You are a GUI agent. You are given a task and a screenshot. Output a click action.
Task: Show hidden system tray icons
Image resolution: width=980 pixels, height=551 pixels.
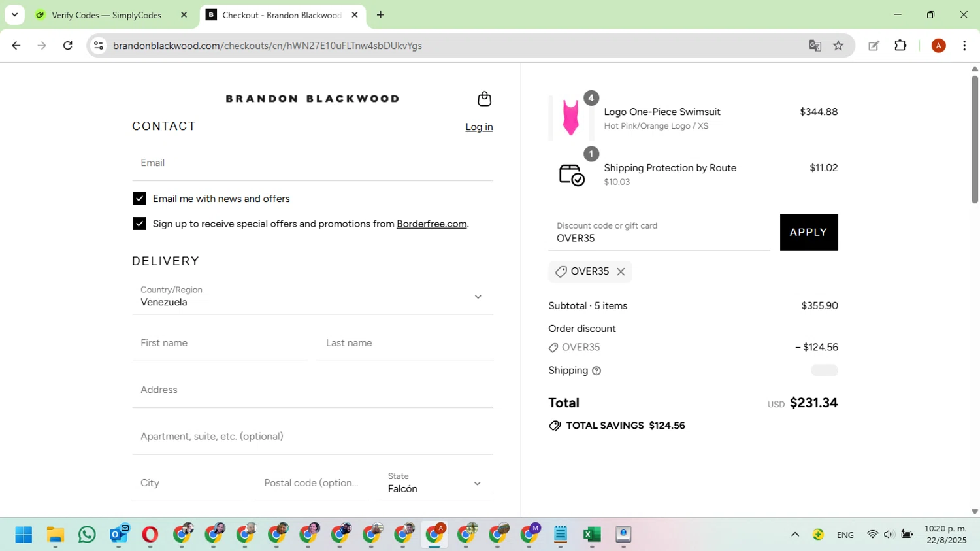click(795, 535)
